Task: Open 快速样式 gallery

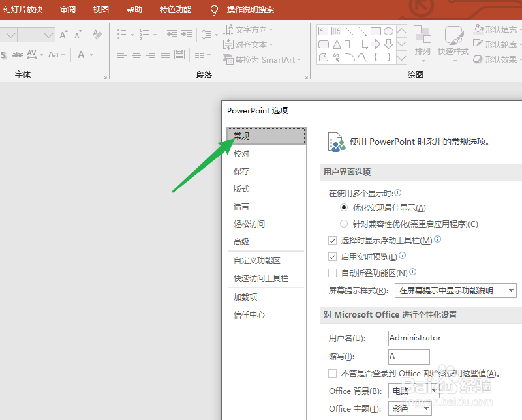Action: click(x=453, y=45)
